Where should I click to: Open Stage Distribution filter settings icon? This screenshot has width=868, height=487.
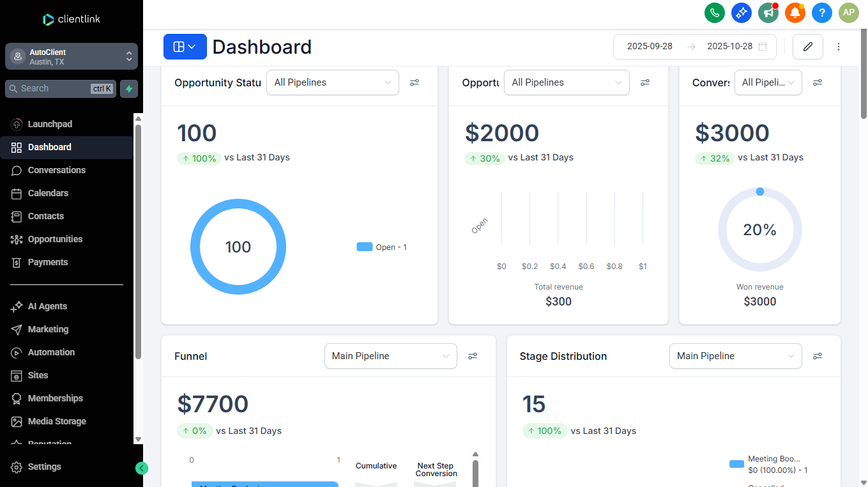818,356
